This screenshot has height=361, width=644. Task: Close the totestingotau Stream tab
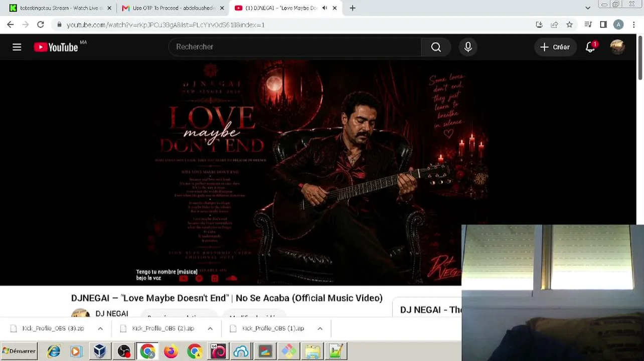click(110, 8)
